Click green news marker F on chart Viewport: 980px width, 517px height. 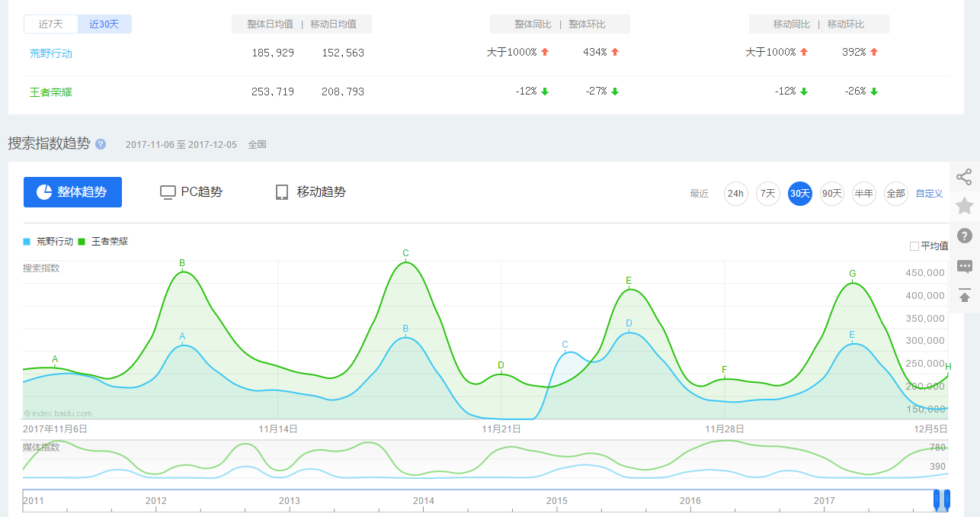pyautogui.click(x=724, y=370)
